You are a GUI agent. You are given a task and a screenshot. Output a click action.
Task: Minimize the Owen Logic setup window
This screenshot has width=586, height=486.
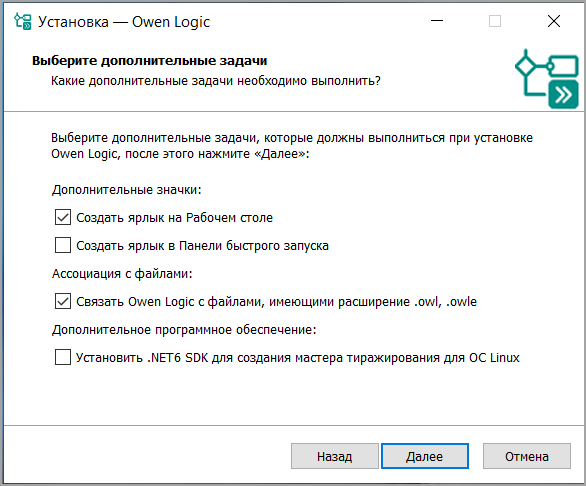tap(437, 21)
